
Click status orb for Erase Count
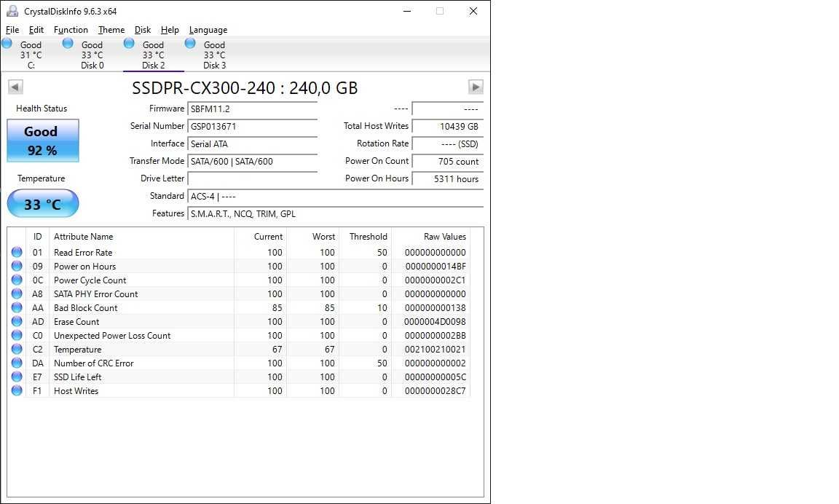17,321
